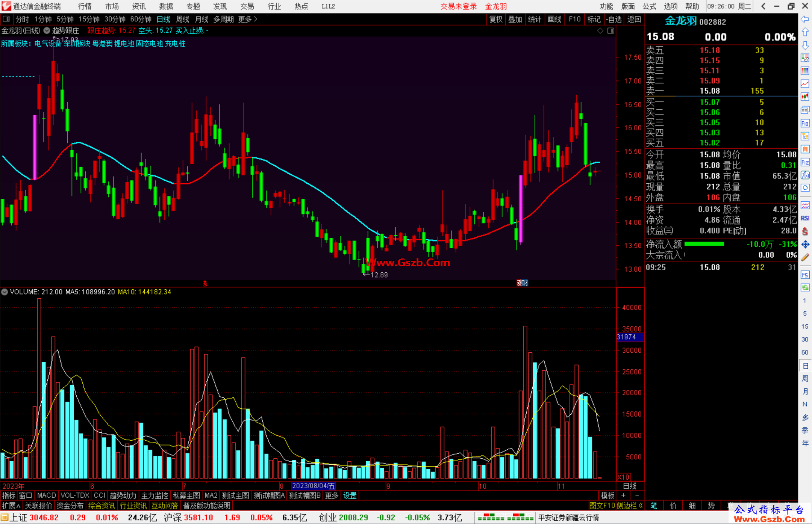Switch to the MACD indicator tab
The height and width of the screenshot is (524, 812).
click(47, 495)
